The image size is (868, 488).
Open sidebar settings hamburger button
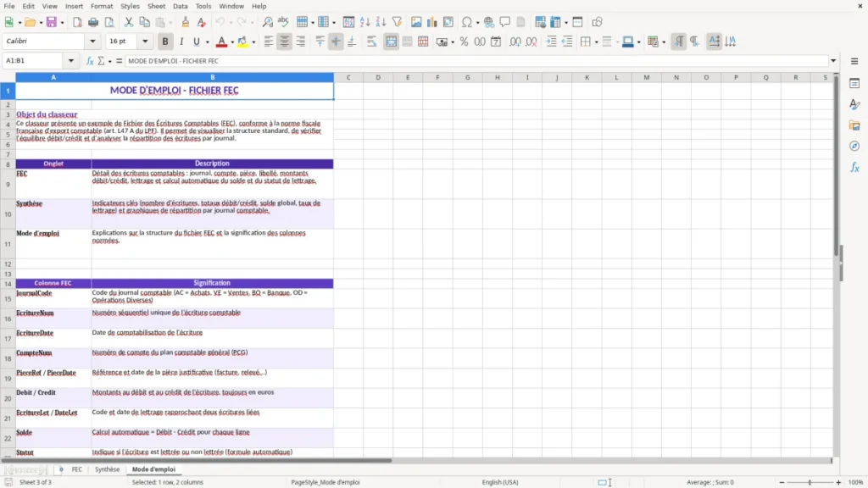coord(854,61)
